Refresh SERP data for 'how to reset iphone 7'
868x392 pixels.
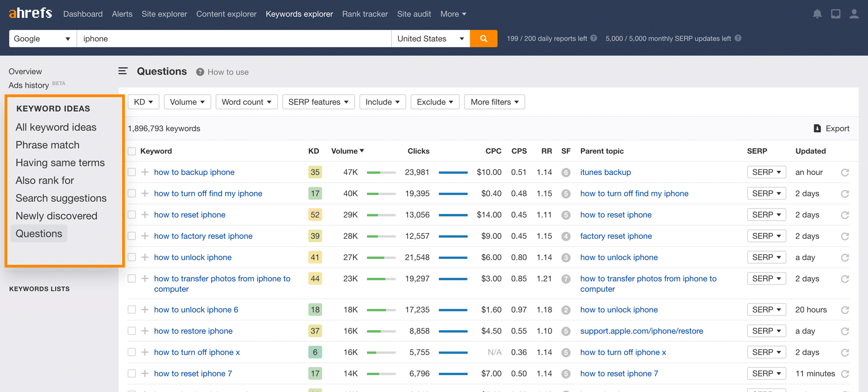(x=845, y=374)
